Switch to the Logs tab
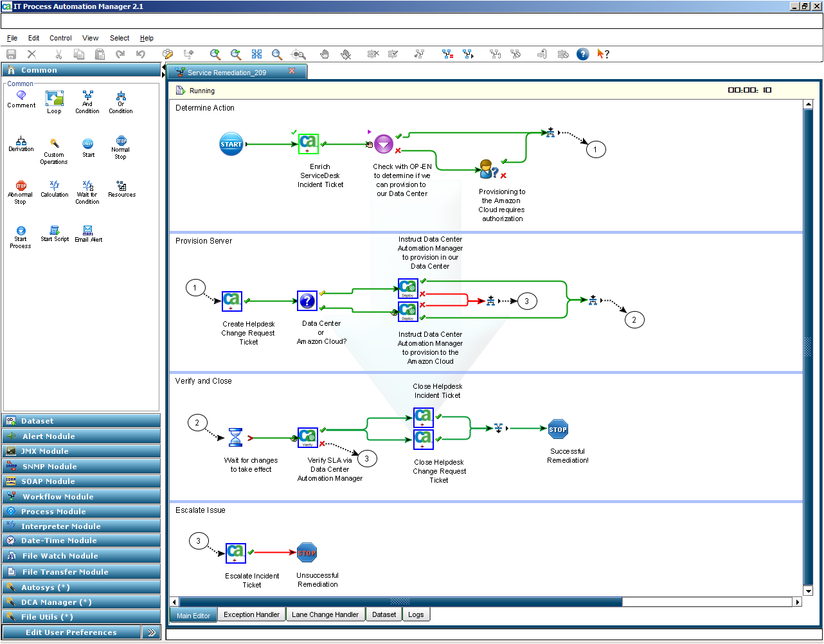 (416, 615)
